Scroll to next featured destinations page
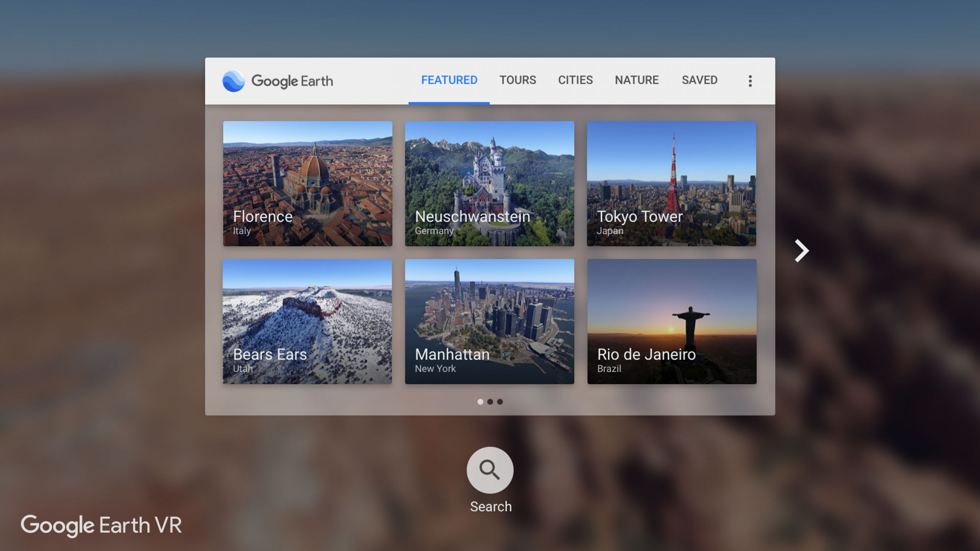Viewport: 980px width, 551px height. (802, 251)
